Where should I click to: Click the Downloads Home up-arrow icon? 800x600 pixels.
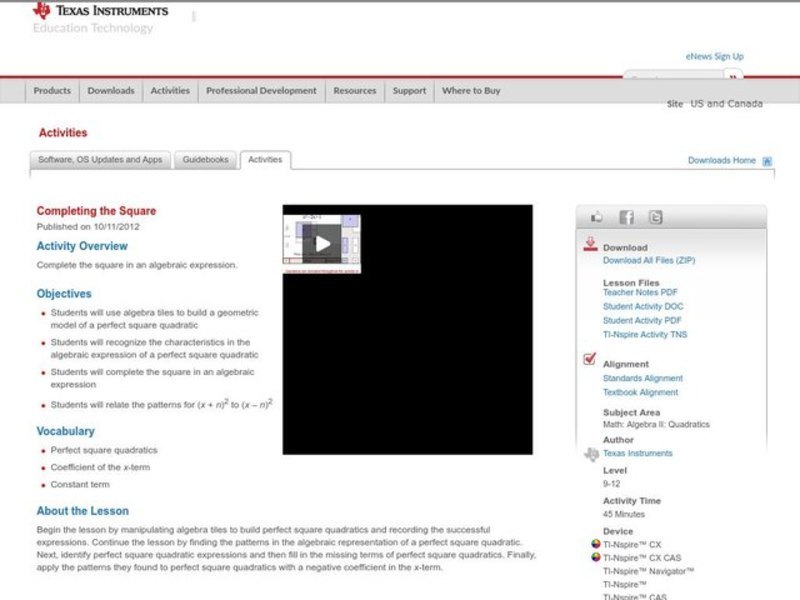coord(767,161)
